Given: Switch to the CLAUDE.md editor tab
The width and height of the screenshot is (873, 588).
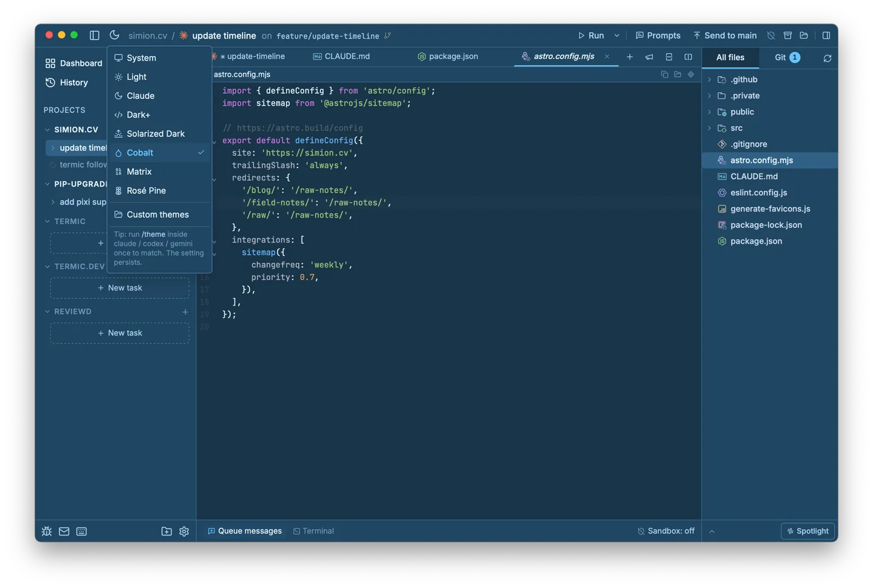Looking at the screenshot, I should (x=342, y=56).
